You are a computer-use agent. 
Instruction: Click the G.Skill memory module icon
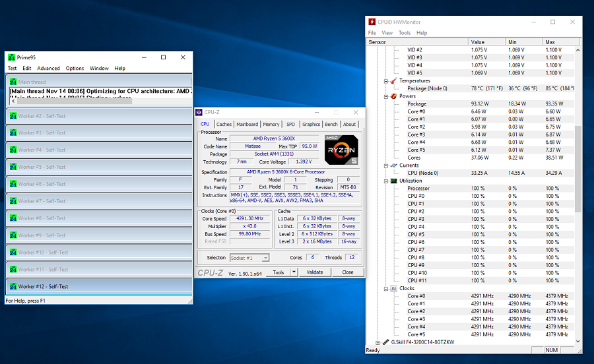(385, 342)
